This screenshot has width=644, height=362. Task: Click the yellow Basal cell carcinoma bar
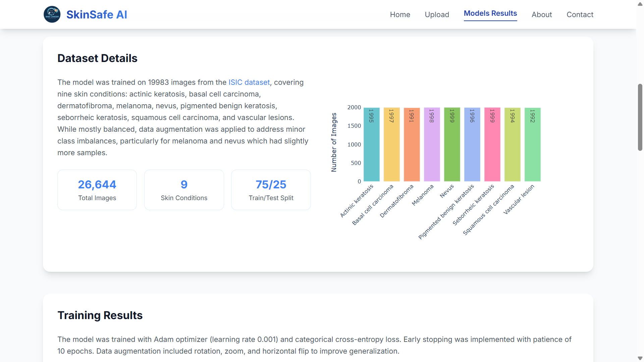pyautogui.click(x=391, y=151)
